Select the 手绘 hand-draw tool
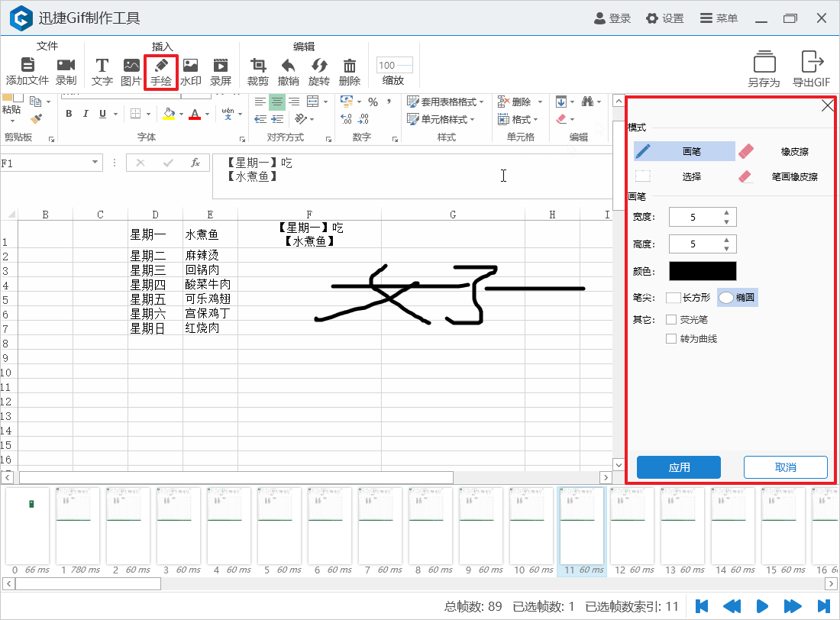840x620 pixels. click(x=160, y=67)
